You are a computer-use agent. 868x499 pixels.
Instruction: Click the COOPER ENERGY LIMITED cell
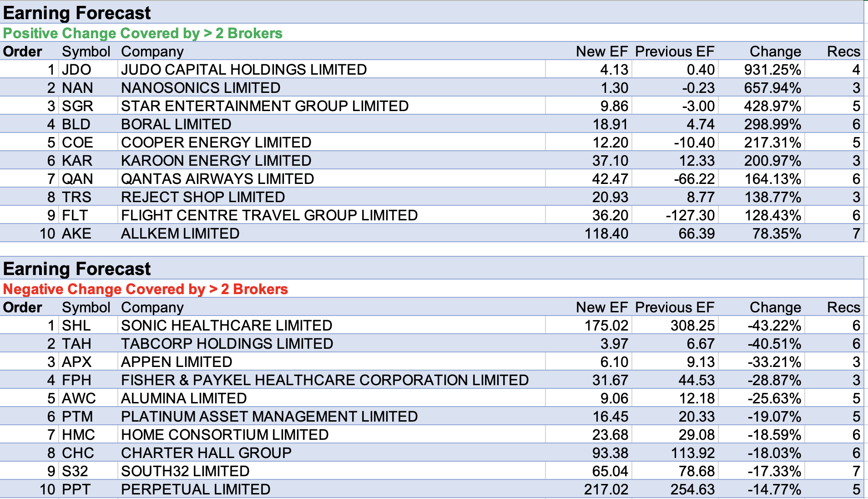point(216,143)
